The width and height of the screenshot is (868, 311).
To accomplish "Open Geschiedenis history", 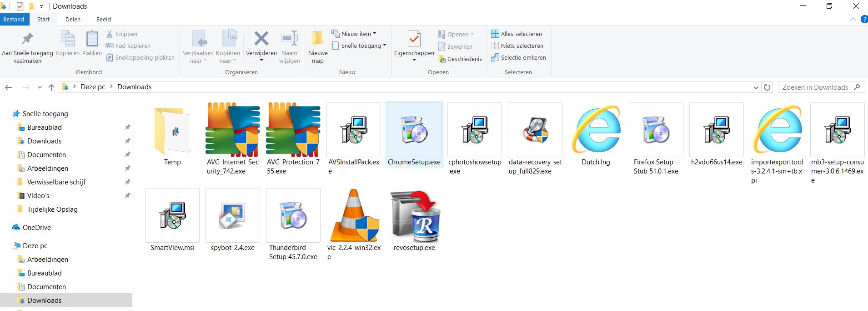I will pyautogui.click(x=460, y=59).
